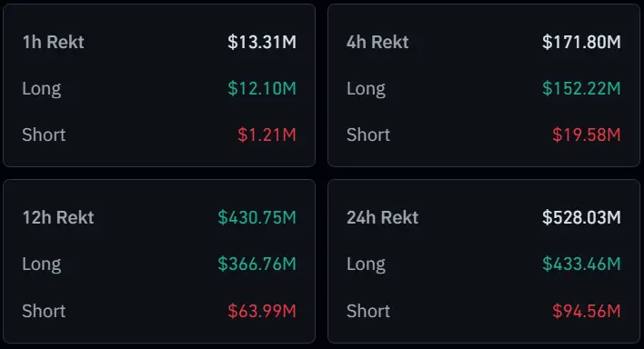Click the 4h Rekt title
The height and width of the screenshot is (349, 644).
click(x=377, y=42)
